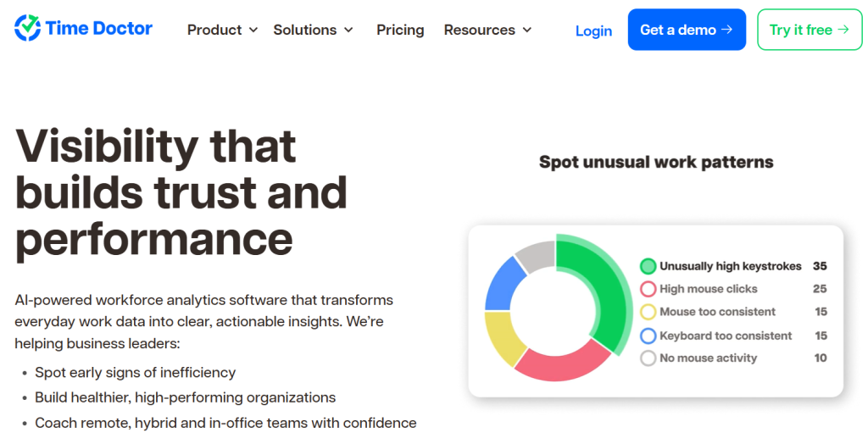Click the green Unusually high keystrokes legend circle

pyautogui.click(x=648, y=266)
